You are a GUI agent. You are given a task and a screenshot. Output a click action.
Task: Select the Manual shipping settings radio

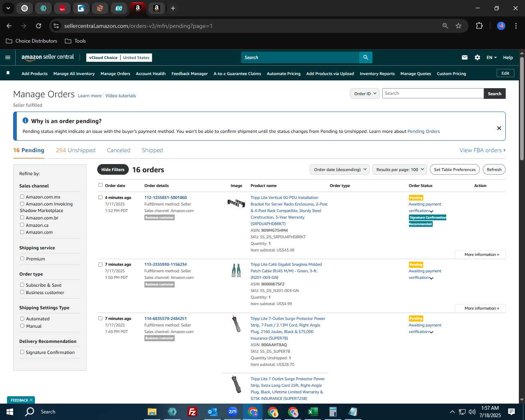click(22, 326)
